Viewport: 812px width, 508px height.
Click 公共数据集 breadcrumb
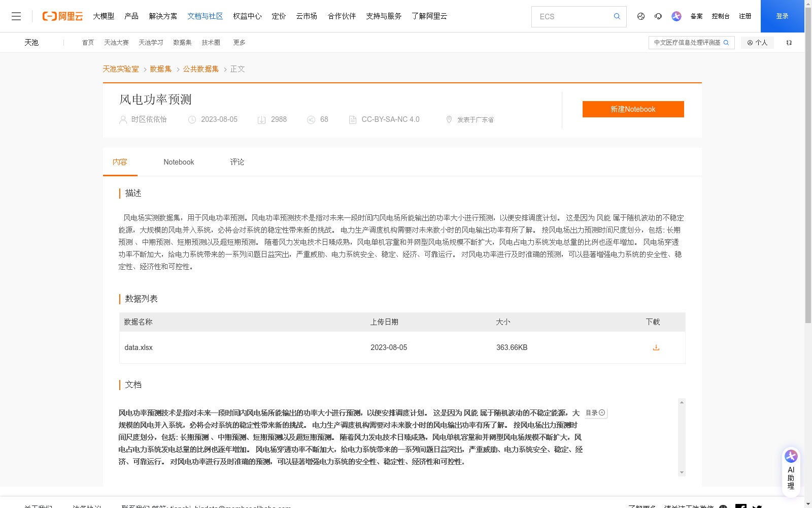(x=201, y=69)
